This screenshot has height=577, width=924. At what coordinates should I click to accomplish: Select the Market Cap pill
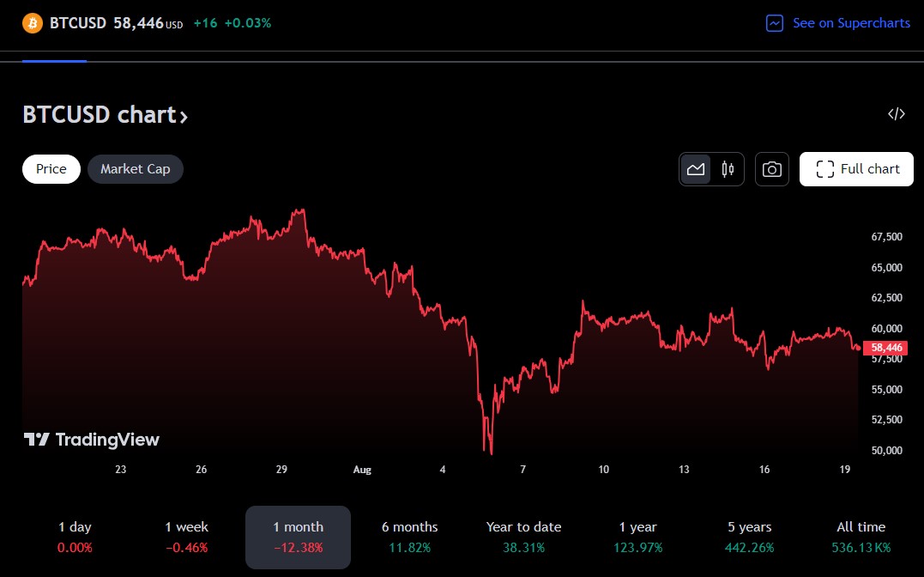point(136,169)
